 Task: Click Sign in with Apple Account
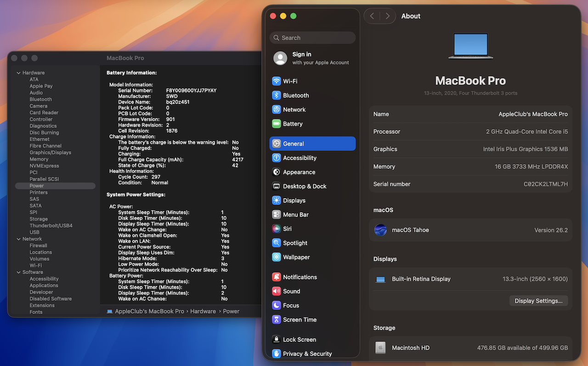click(x=320, y=58)
